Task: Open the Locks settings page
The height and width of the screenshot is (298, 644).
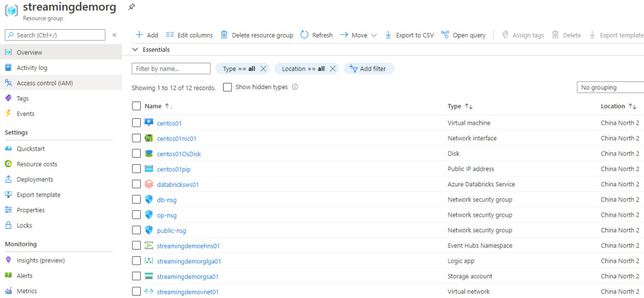Action: pyautogui.click(x=24, y=225)
